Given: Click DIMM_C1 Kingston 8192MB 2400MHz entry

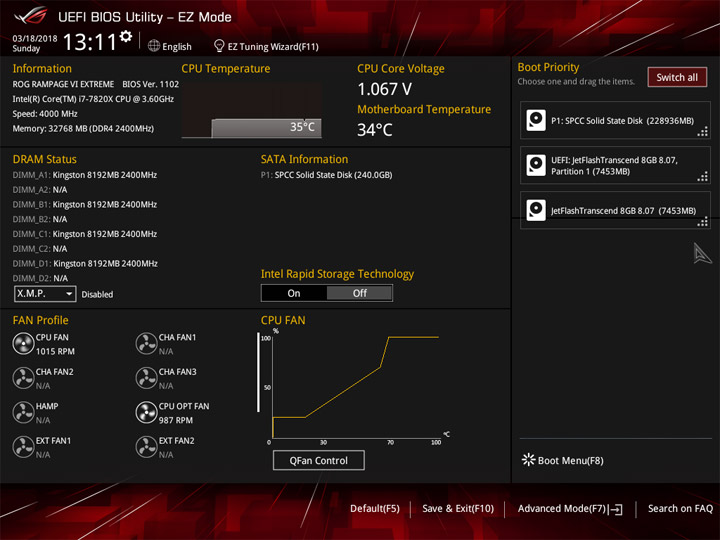Looking at the screenshot, I should (x=85, y=234).
